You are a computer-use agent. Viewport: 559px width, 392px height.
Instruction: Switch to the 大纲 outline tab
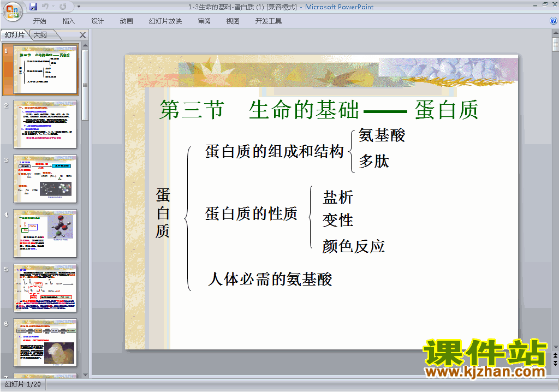point(40,34)
